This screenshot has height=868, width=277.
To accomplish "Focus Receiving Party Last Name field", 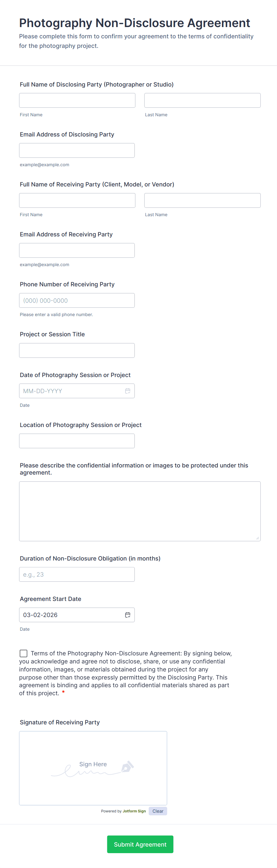I will click(202, 200).
